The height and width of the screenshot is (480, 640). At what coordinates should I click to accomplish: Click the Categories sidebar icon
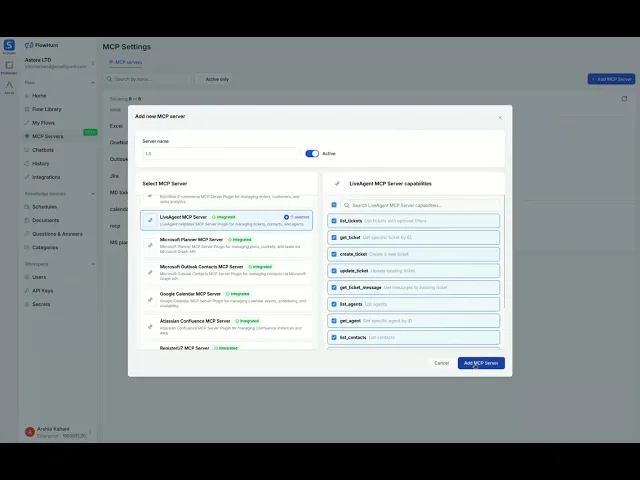point(27,247)
